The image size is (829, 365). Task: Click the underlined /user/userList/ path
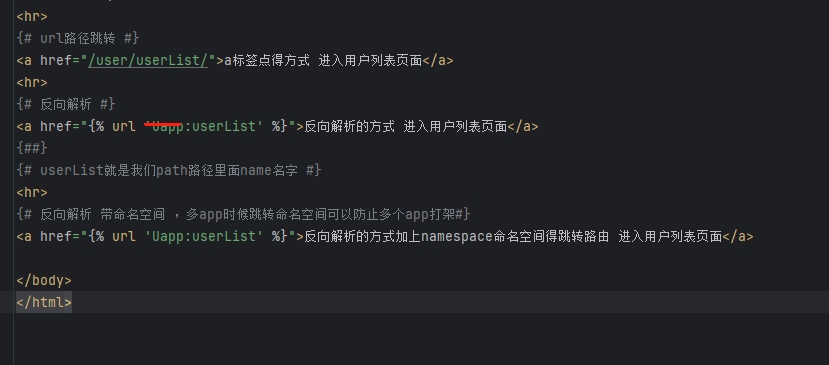(148, 60)
